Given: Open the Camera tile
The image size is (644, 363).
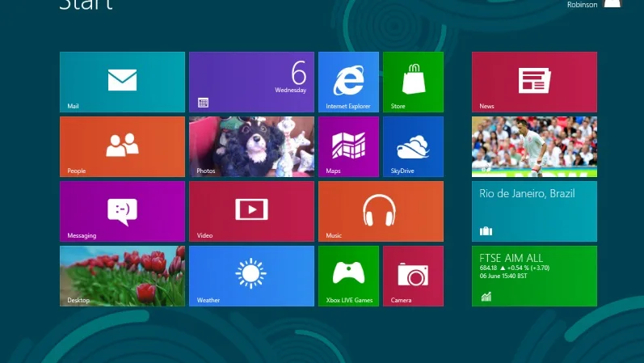Looking at the screenshot, I should tap(413, 276).
